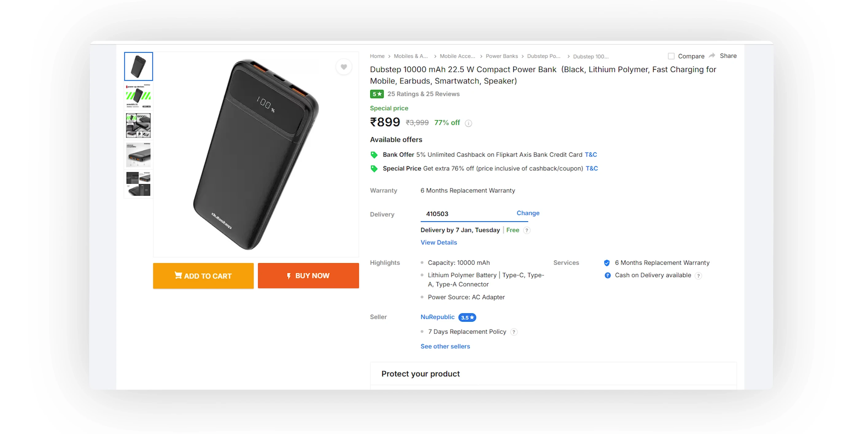Screen dimensions: 868x434
Task: Open Cash on Delivery help icon
Action: [x=699, y=276]
